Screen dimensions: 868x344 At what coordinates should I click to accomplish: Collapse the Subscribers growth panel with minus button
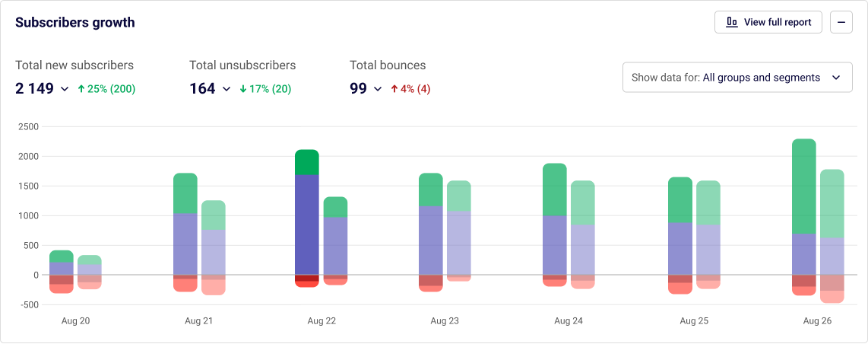841,22
